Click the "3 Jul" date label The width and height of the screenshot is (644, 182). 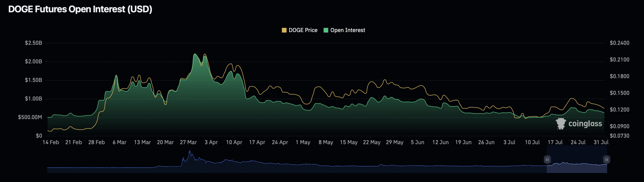tap(509, 142)
